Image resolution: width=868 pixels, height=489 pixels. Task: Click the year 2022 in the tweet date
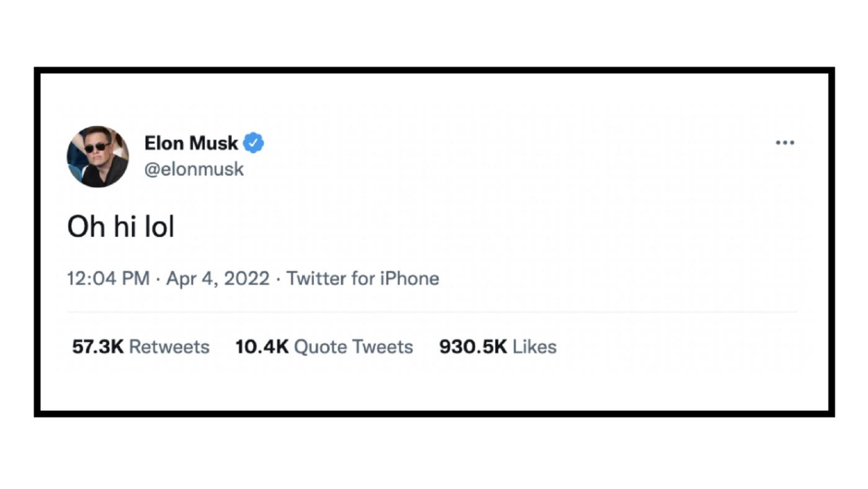[247, 279]
